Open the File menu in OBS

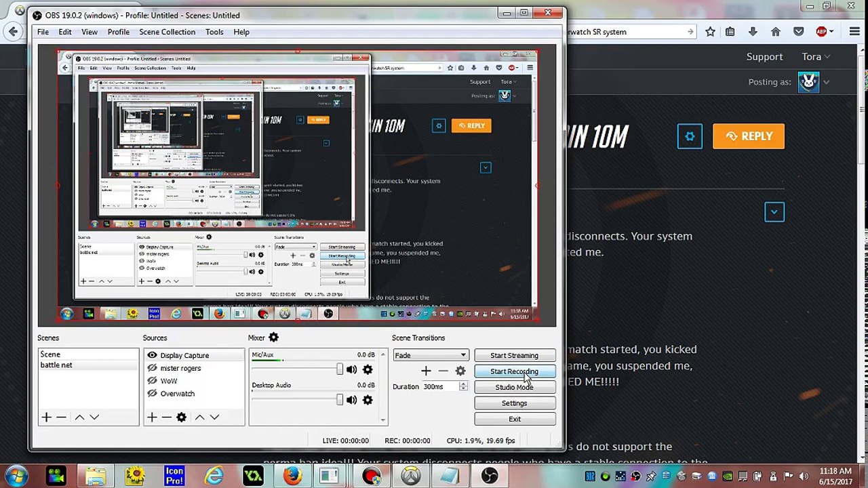[x=43, y=32]
